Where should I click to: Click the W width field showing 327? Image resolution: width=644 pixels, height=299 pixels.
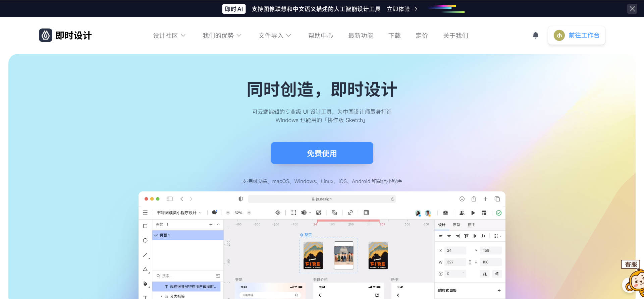455,262
